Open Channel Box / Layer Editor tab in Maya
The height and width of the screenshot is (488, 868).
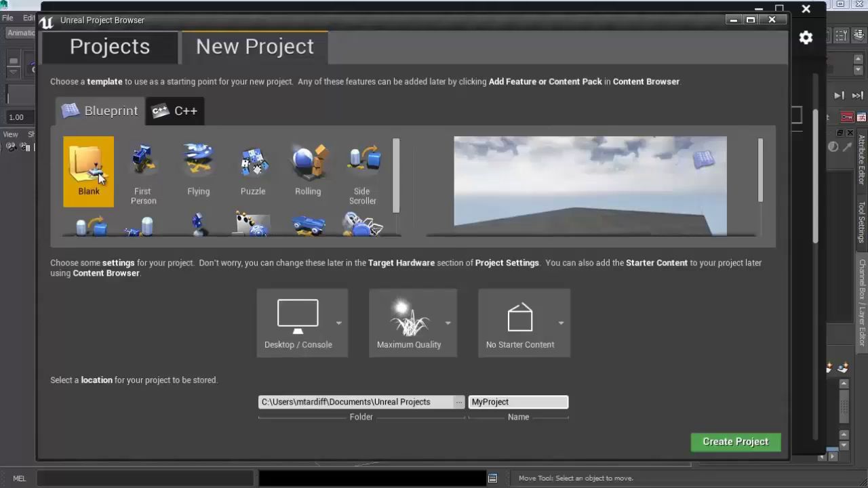click(x=862, y=303)
